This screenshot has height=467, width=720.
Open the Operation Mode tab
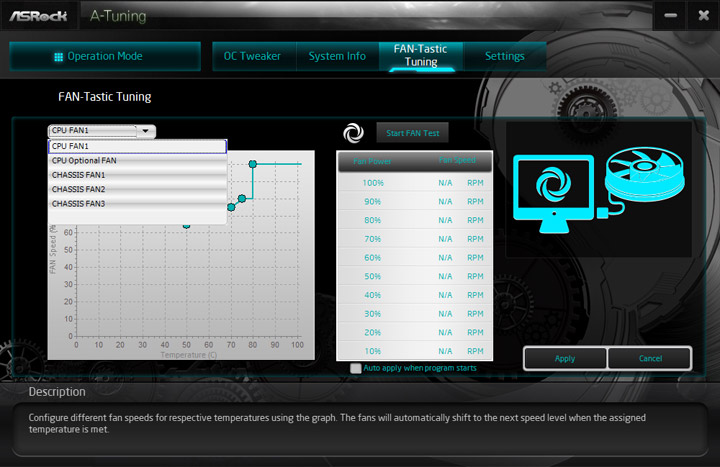[105, 56]
